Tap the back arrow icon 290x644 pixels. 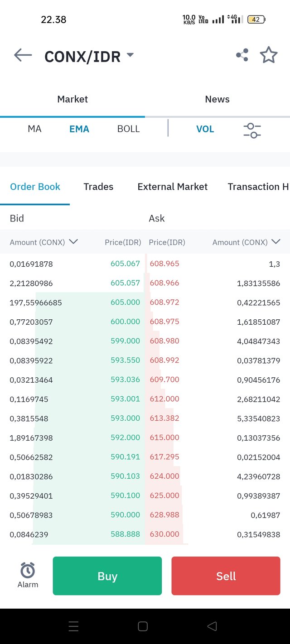pyautogui.click(x=23, y=55)
